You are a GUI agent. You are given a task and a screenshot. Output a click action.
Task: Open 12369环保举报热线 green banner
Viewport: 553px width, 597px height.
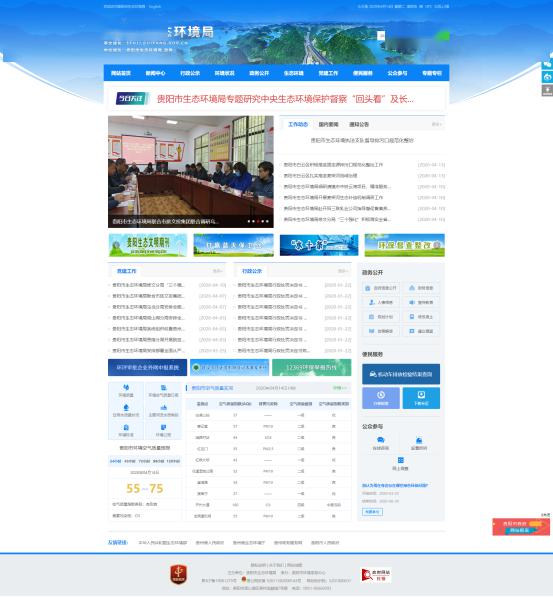pyautogui.click(x=312, y=367)
